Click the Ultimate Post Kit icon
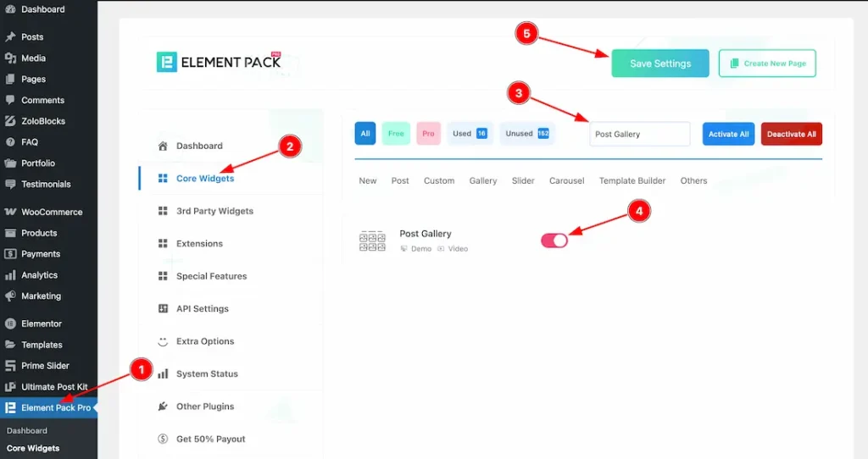 pyautogui.click(x=10, y=386)
